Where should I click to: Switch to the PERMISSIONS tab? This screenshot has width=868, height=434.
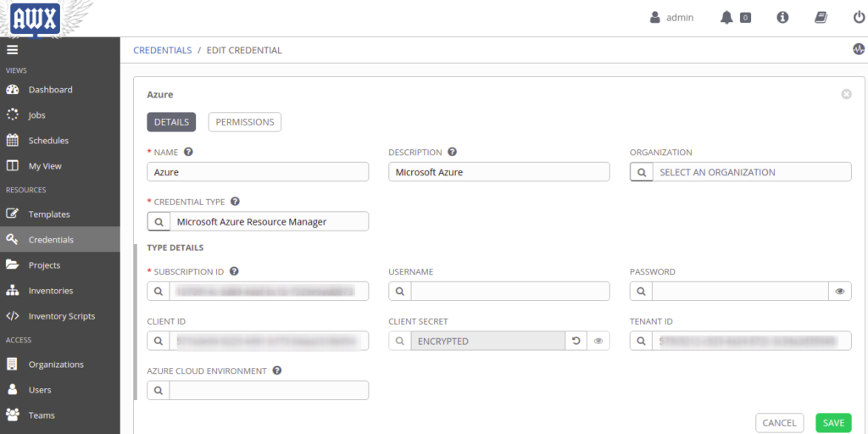[245, 122]
